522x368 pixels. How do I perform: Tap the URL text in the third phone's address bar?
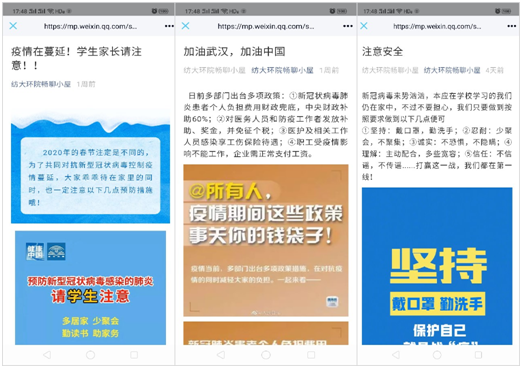[437, 26]
